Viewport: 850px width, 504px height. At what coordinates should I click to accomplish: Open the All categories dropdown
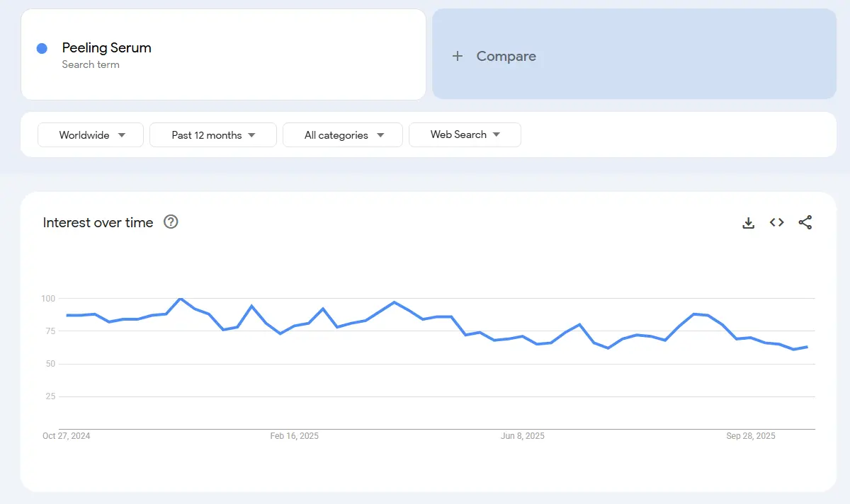[343, 135]
